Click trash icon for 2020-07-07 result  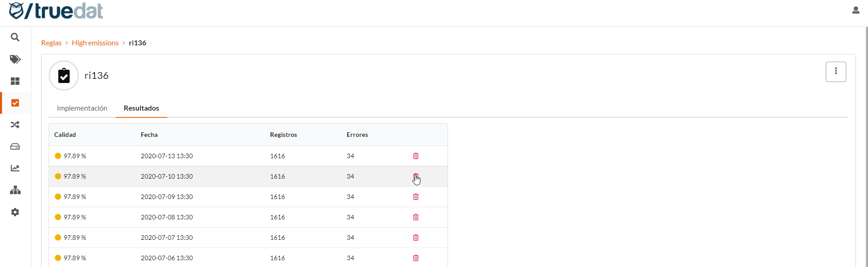415,238
